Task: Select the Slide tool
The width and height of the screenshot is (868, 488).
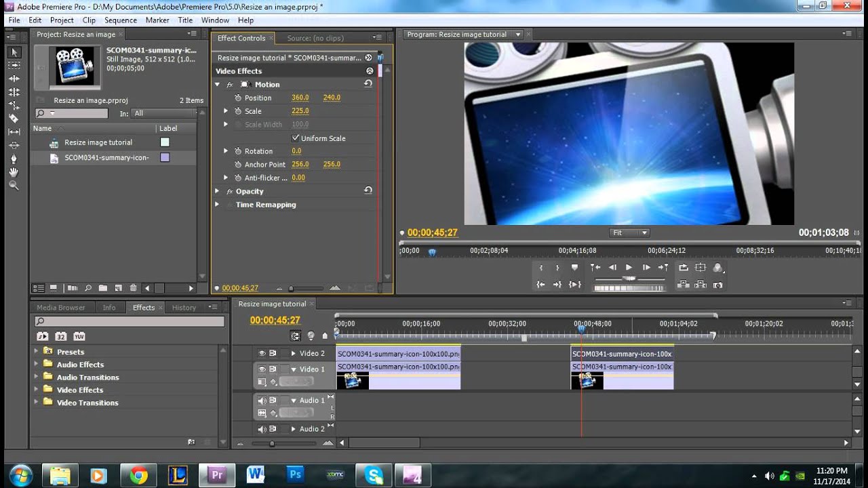Action: [14, 144]
